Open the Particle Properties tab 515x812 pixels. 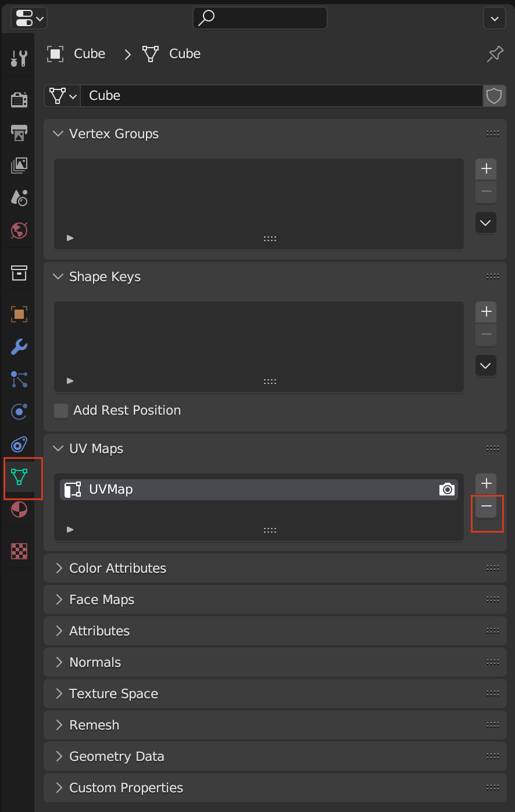point(19,379)
